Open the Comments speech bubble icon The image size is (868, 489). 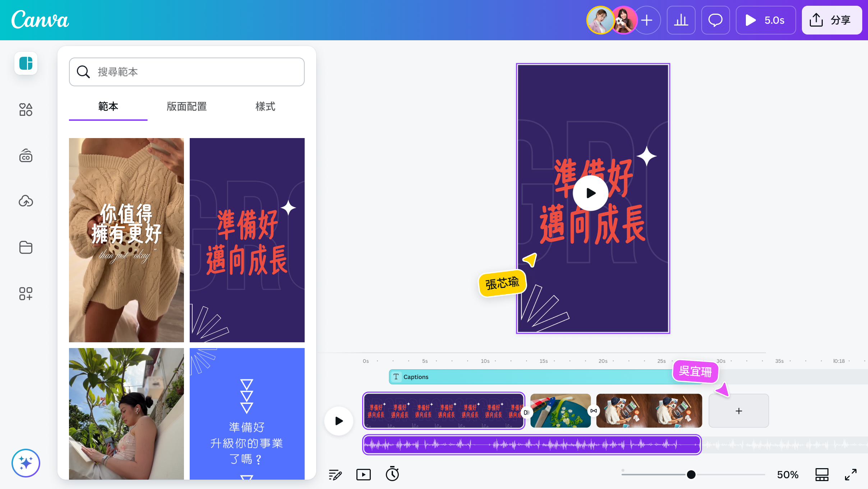716,20
